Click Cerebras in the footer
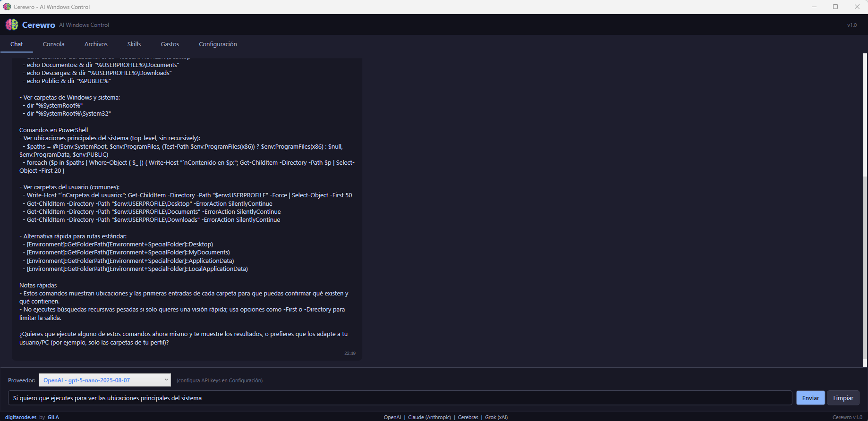The width and height of the screenshot is (868, 421). pos(468,417)
